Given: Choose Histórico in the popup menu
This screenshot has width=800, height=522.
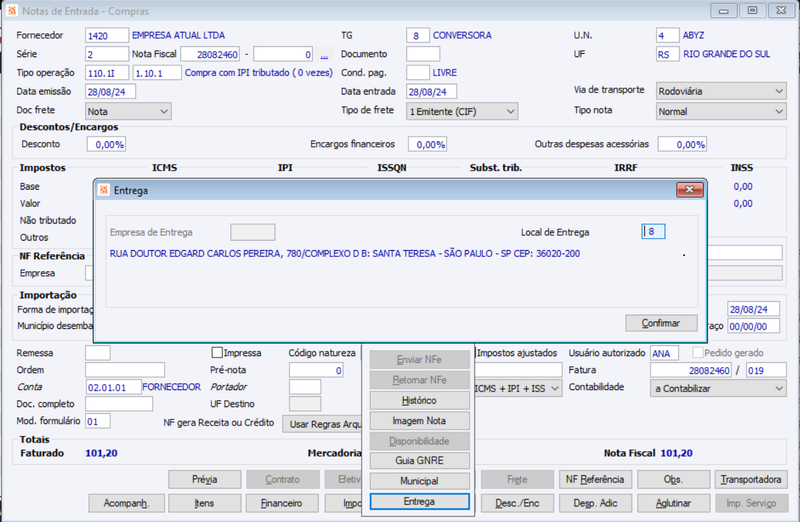Looking at the screenshot, I should click(x=419, y=401).
